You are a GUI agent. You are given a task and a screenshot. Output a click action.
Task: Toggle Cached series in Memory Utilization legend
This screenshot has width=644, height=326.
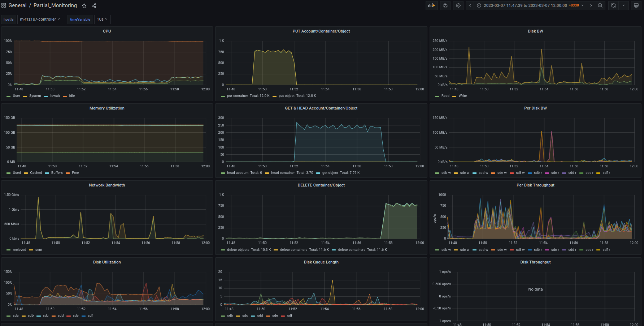36,173
